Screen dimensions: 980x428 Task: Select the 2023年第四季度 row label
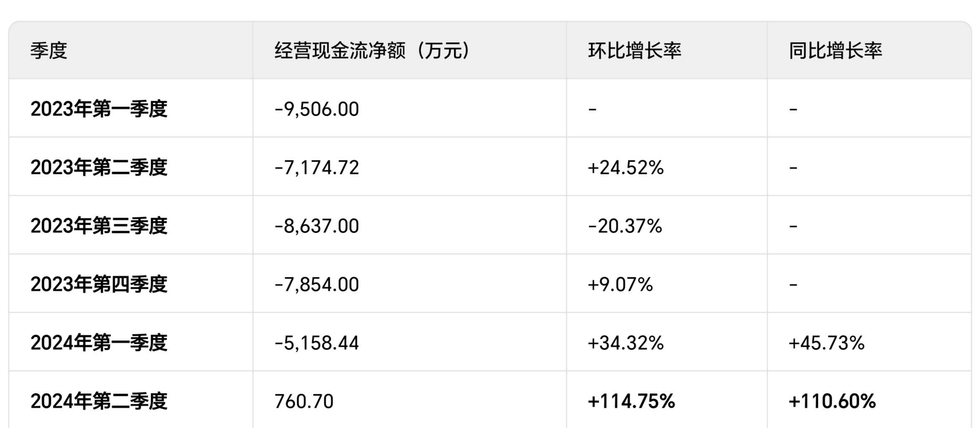pos(99,284)
